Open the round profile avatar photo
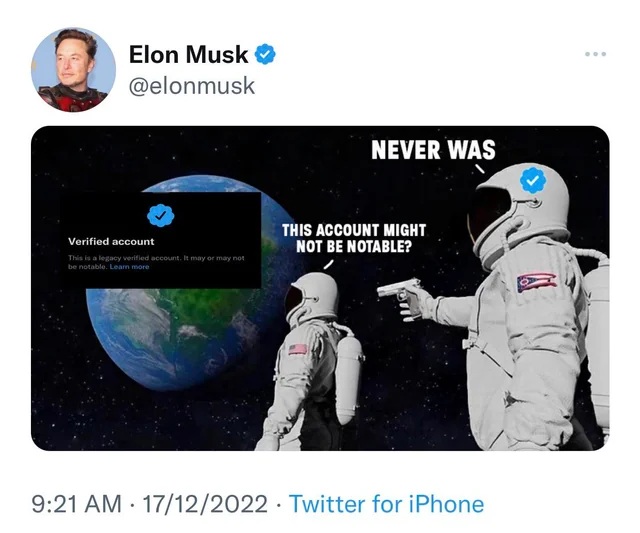Screen dimensions: 640x533 click(73, 70)
